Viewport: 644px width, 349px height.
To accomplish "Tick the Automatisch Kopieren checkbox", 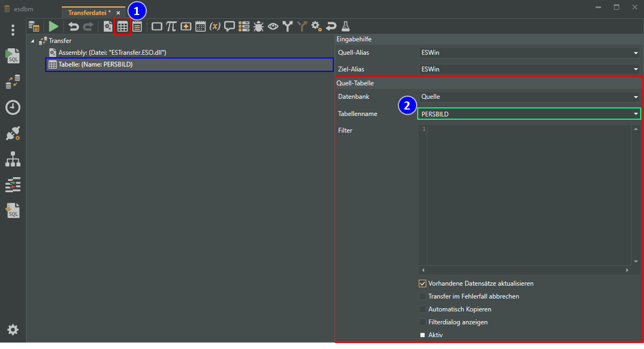I will [423, 309].
